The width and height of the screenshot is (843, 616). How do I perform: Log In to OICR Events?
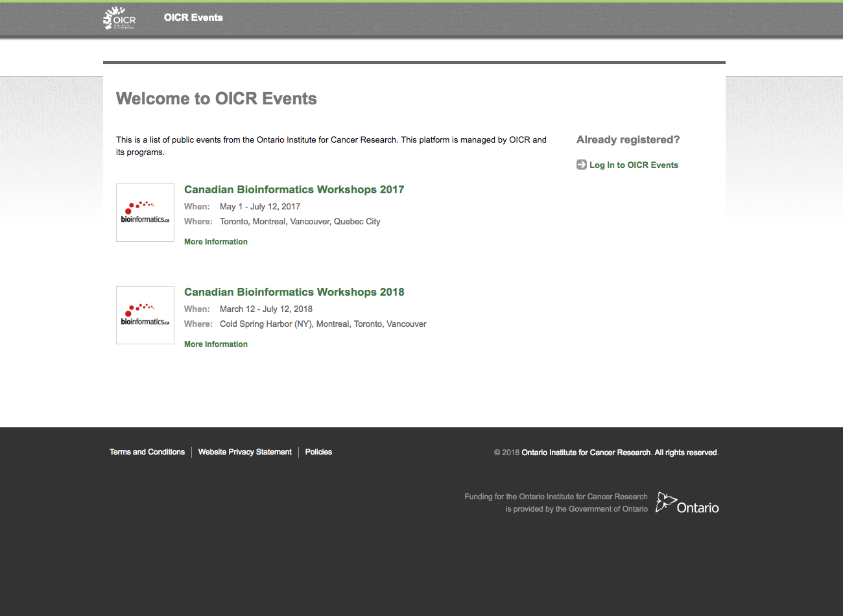tap(633, 165)
